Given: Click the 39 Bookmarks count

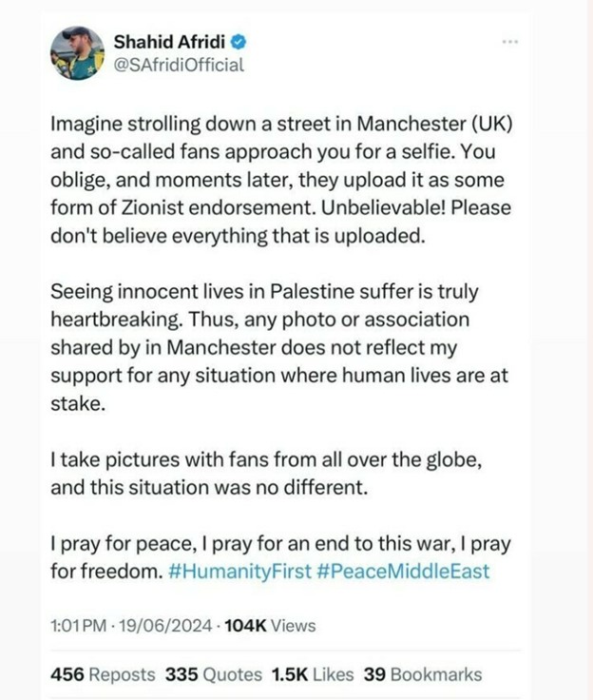Looking at the screenshot, I should coord(423,674).
